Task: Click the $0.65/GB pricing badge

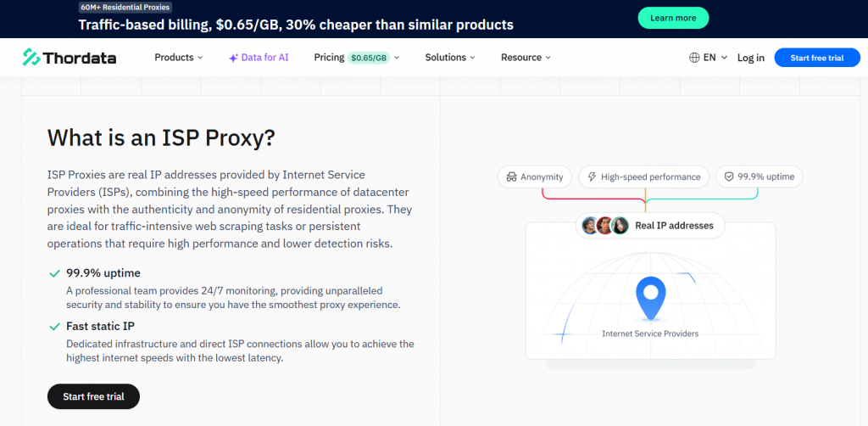Action: (x=369, y=58)
